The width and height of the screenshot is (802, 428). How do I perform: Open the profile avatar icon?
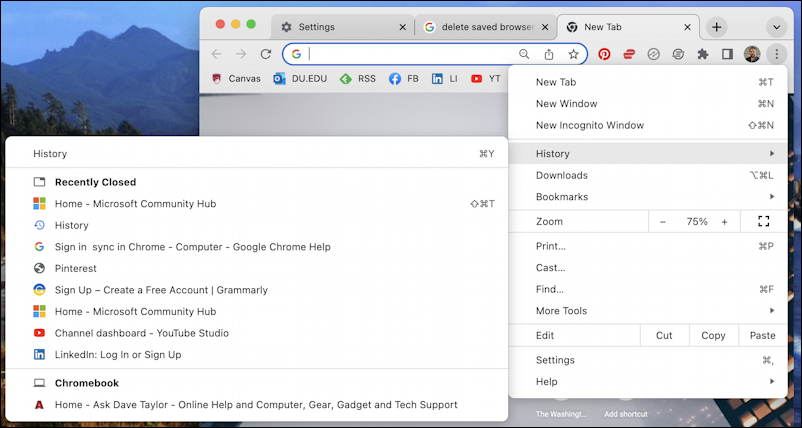(752, 54)
